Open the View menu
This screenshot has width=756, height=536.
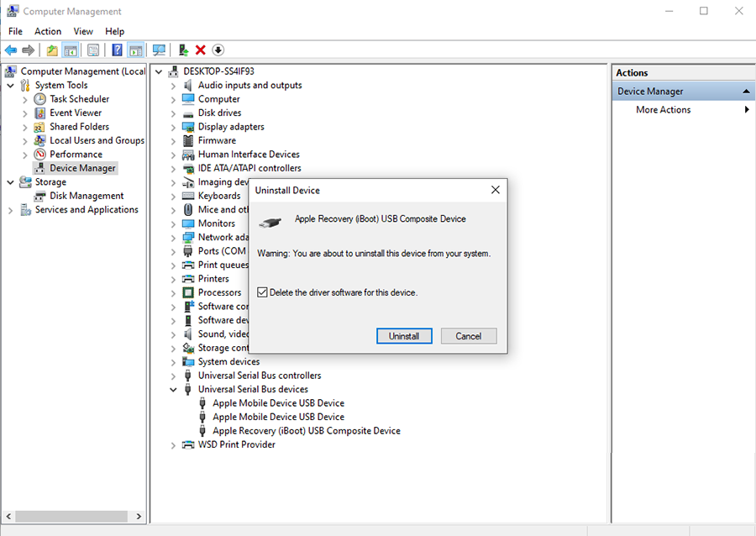tap(83, 31)
